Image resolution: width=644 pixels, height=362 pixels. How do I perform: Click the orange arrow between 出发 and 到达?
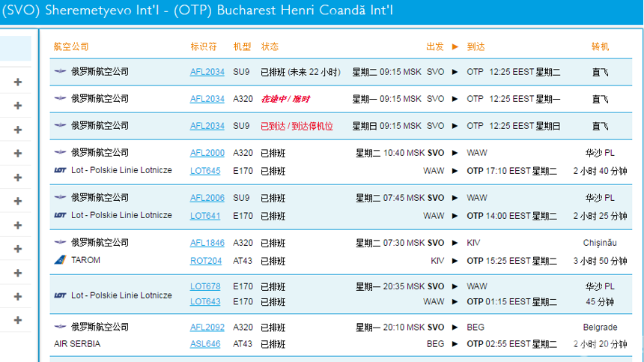pos(455,46)
